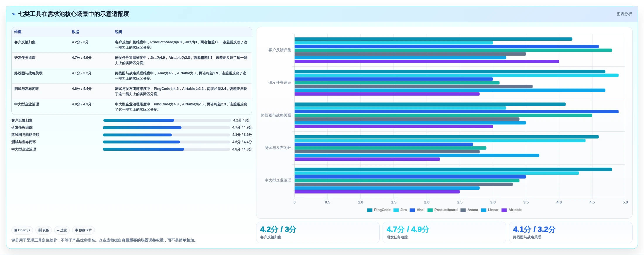Screen dimensions: 644x255
Task: Click the 图表分析 tag in the header
Action: pos(624,14)
